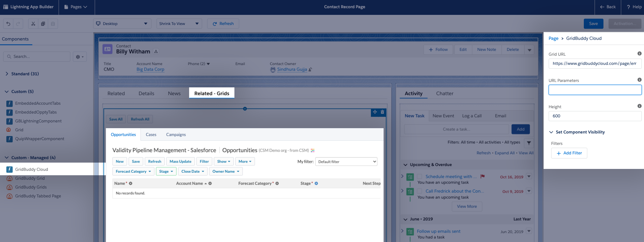Viewport: 644px width, 242px height.
Task: Click the Name column gear icon
Action: pos(131,183)
